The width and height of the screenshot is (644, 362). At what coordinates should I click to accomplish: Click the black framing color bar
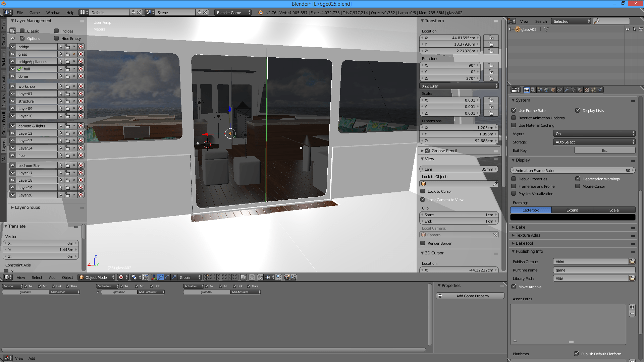(573, 218)
